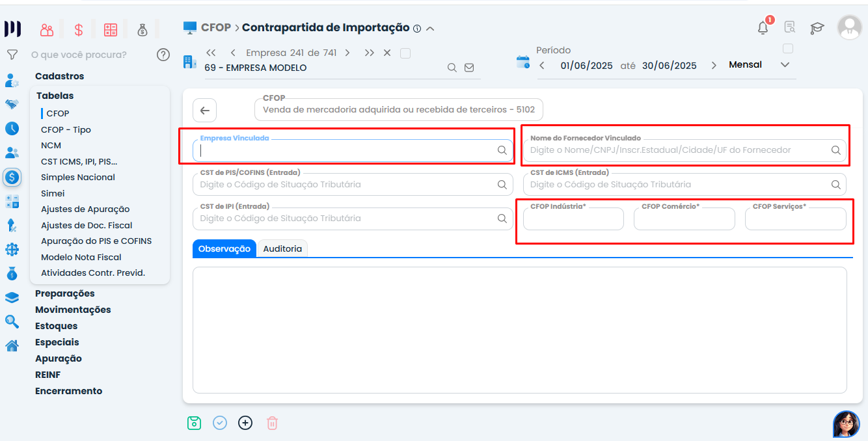This screenshot has height=441, width=868.
Task: Click the blue check circle icon
Action: click(220, 423)
